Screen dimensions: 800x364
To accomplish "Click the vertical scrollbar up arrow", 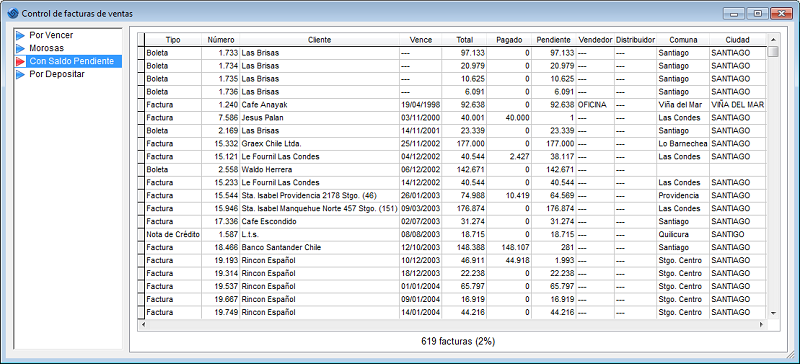I will (x=773, y=40).
